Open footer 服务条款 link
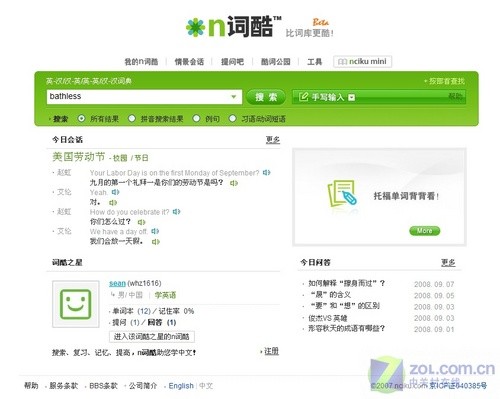This screenshot has width=500, height=399. (x=63, y=386)
